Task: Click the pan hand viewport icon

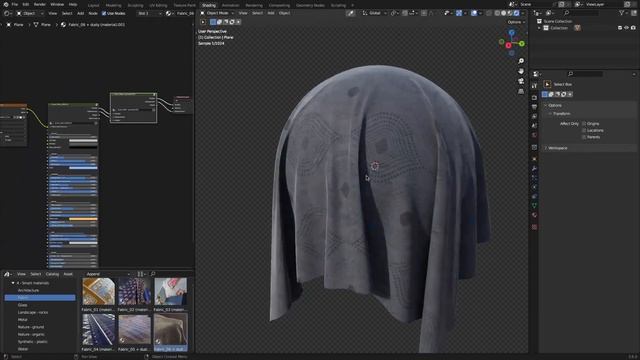Action: coord(521,71)
